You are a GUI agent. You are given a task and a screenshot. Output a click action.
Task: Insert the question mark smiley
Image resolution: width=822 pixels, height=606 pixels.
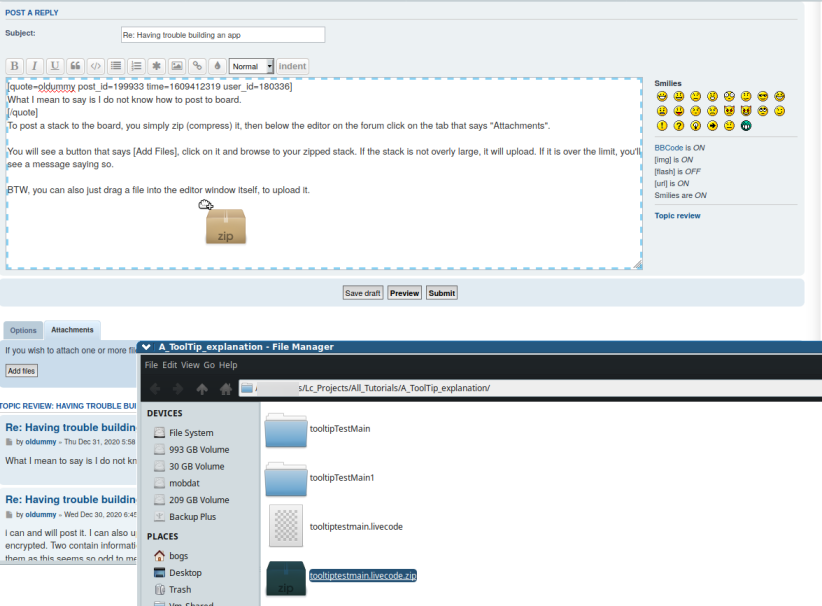(x=679, y=126)
